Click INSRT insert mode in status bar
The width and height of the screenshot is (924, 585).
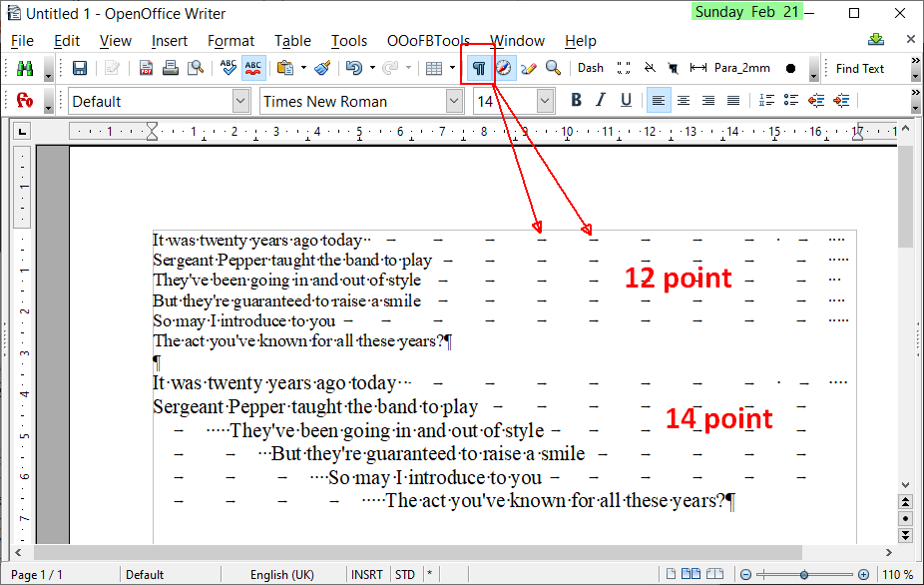click(367, 574)
